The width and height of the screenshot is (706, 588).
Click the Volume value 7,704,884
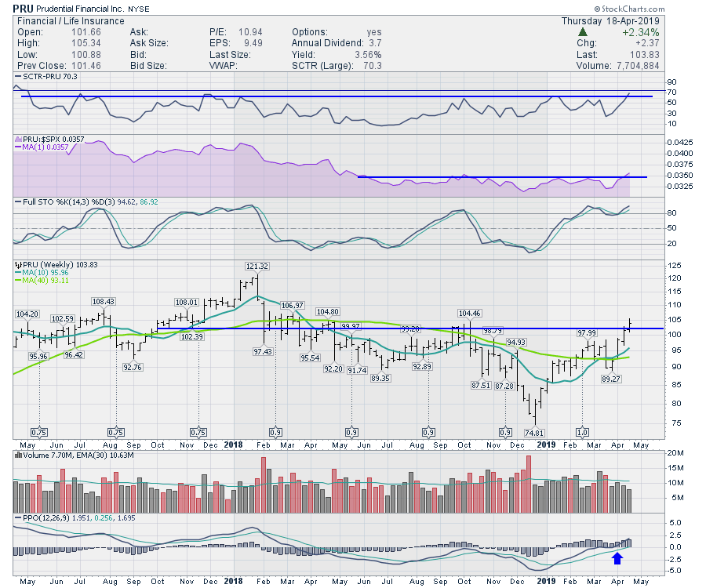pos(638,66)
